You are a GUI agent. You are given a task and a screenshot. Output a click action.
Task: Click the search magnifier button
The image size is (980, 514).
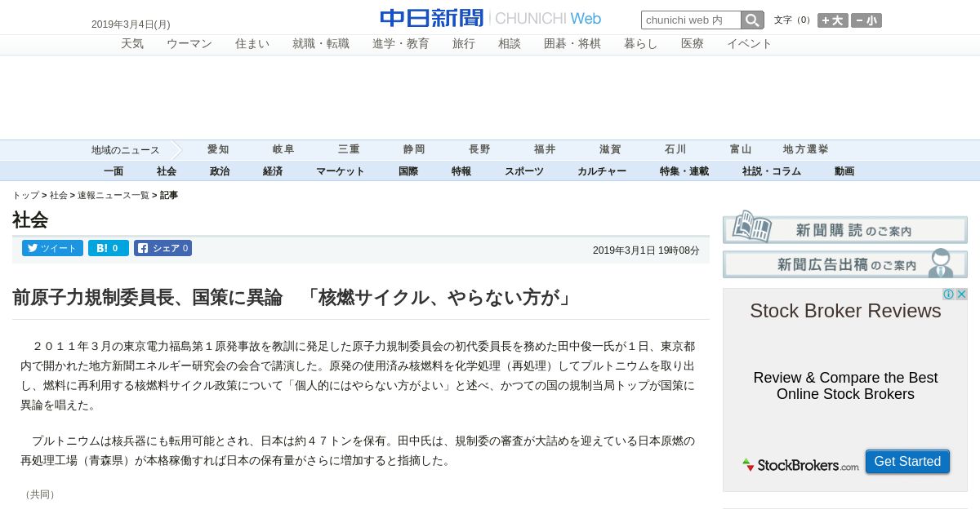752,20
